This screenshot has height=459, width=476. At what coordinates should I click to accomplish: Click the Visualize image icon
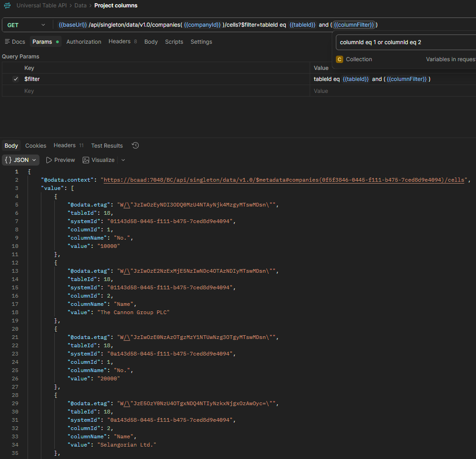[x=86, y=160]
